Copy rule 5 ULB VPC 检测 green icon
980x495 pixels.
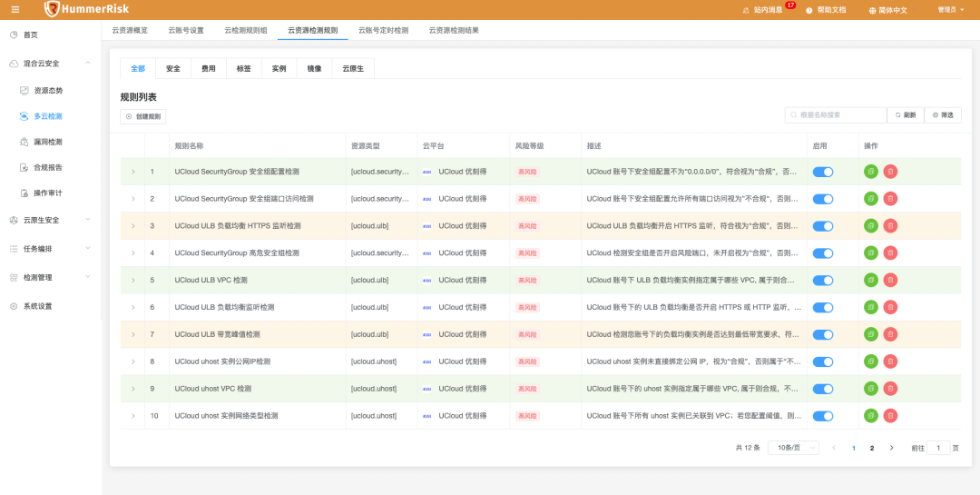[870, 280]
